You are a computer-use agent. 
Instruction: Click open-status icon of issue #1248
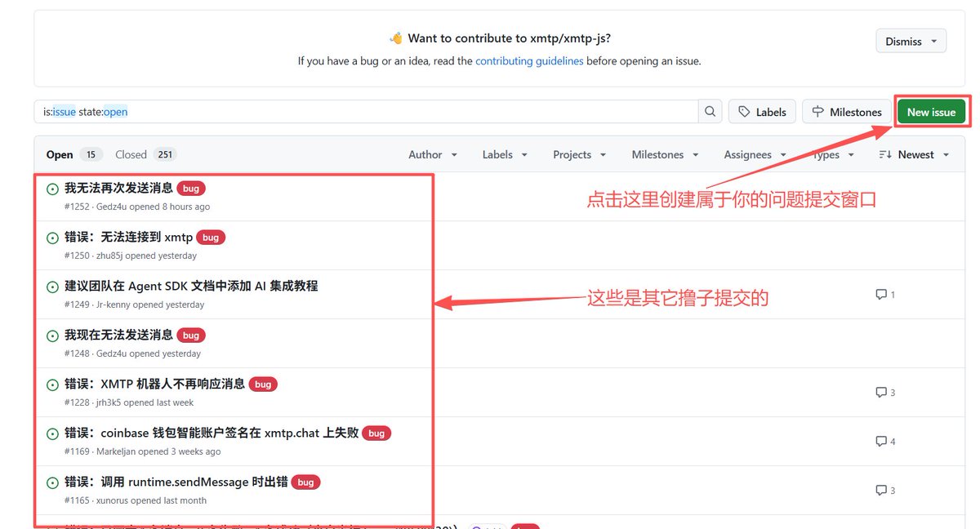click(52, 336)
